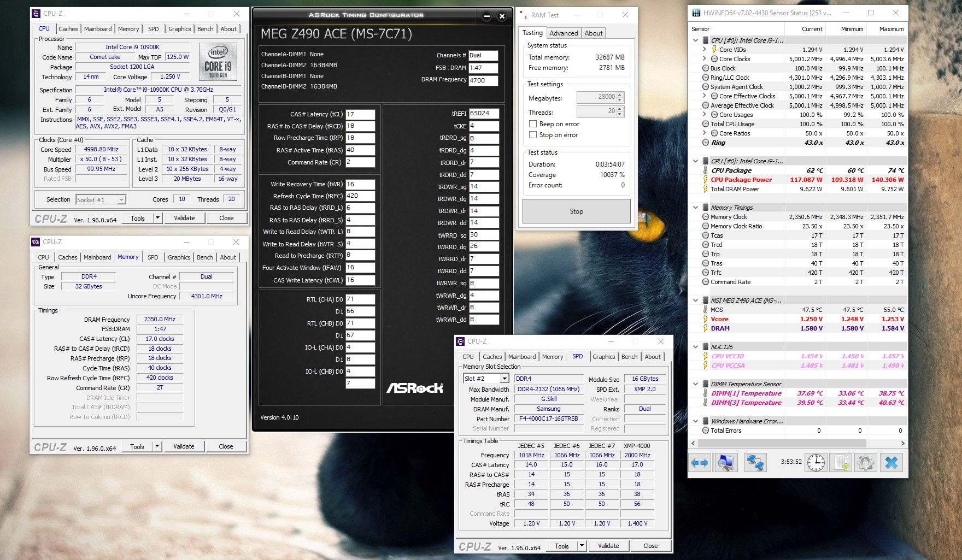This screenshot has width=962, height=560.
Task: Open HWiNFO sensor settings gear icon
Action: (866, 463)
